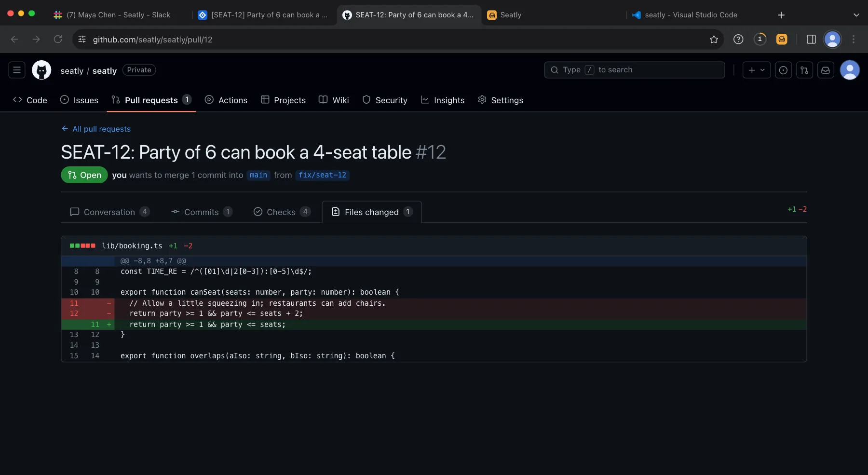The height and width of the screenshot is (475, 868).
Task: Open the repository Settings tab
Action: pyautogui.click(x=501, y=100)
